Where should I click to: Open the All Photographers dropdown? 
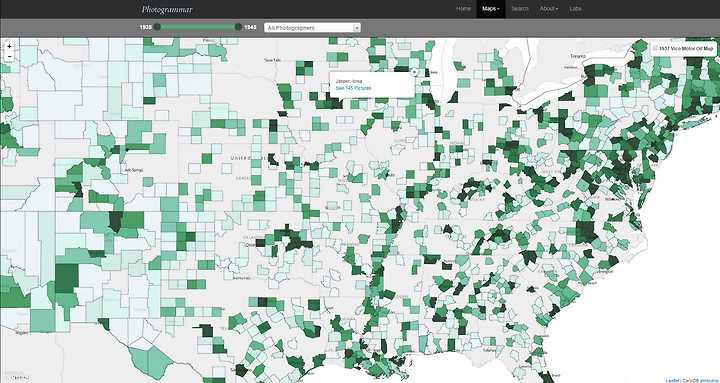coord(312,28)
